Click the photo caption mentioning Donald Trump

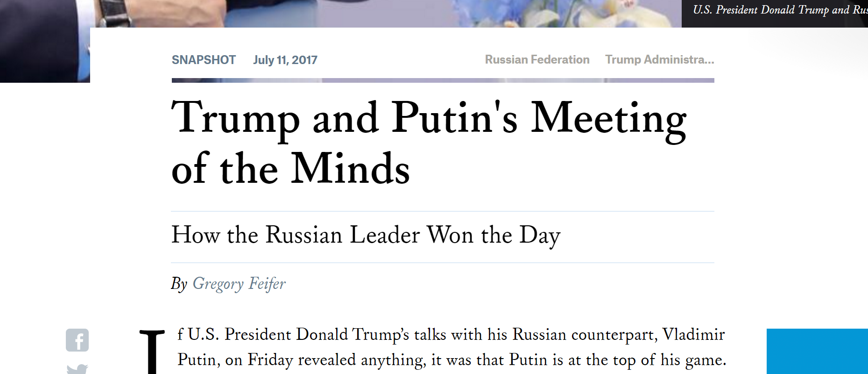click(780, 10)
